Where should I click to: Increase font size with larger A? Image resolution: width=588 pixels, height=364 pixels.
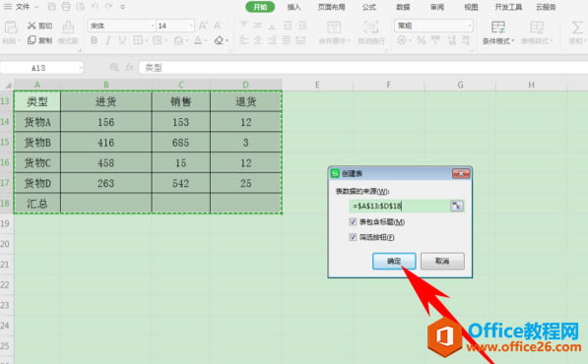point(203,26)
